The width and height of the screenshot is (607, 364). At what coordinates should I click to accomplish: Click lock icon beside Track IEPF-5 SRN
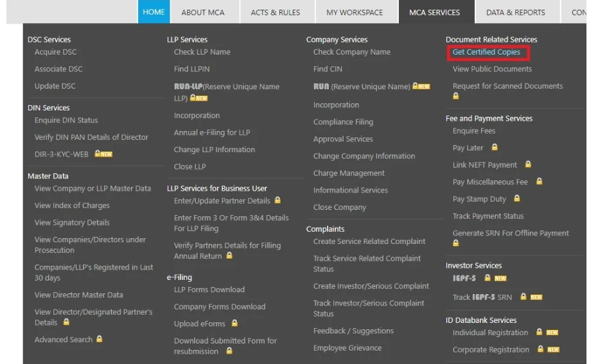tap(523, 297)
